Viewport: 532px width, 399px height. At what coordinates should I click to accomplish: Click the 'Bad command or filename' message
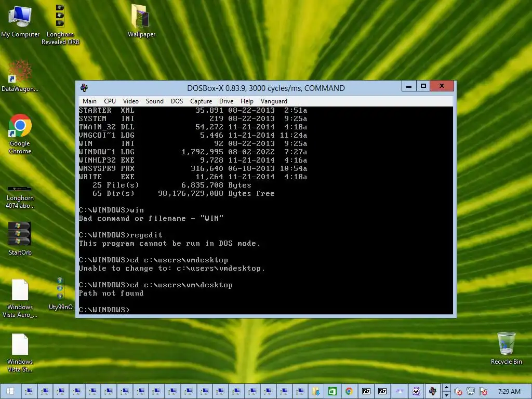point(151,219)
